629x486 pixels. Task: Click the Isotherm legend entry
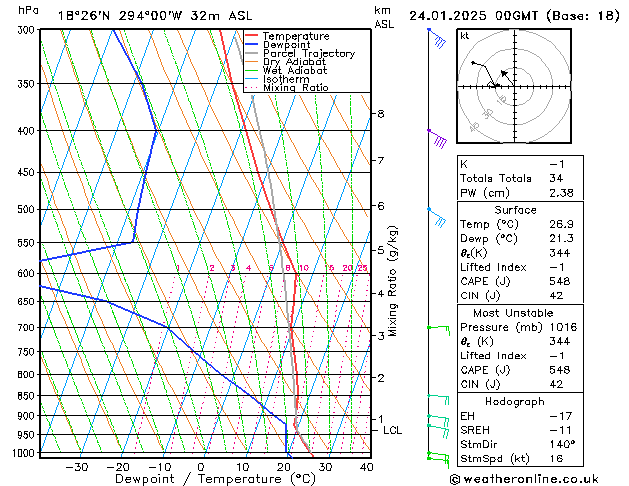277,79
